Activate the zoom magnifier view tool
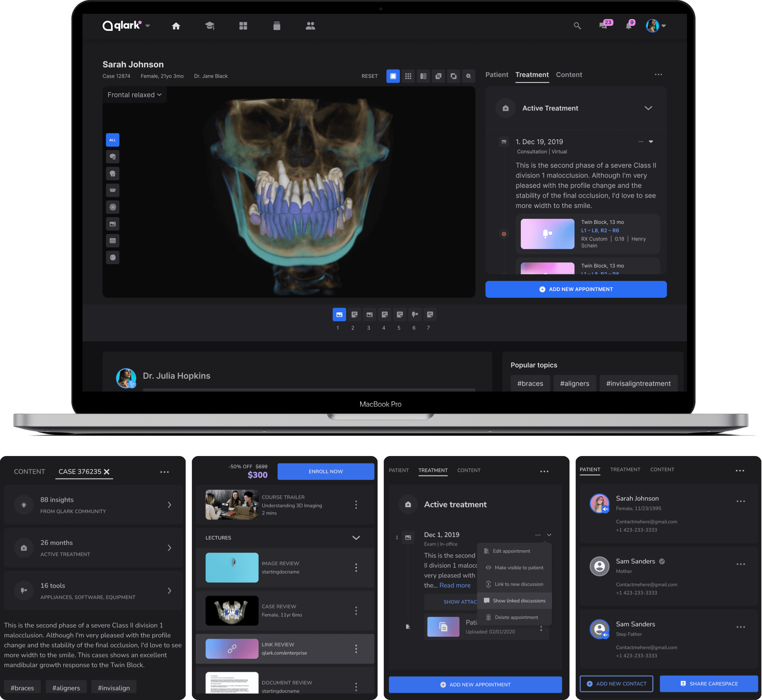This screenshot has height=700, width=762. (x=469, y=76)
